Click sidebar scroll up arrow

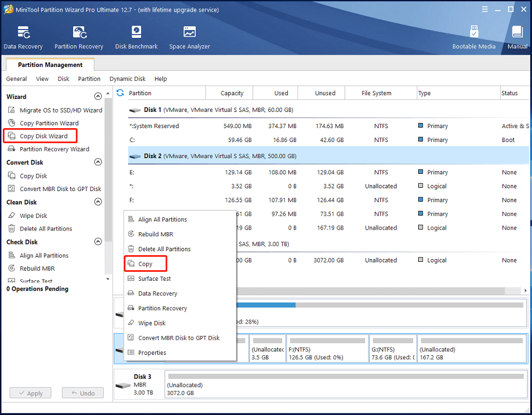tap(108, 93)
